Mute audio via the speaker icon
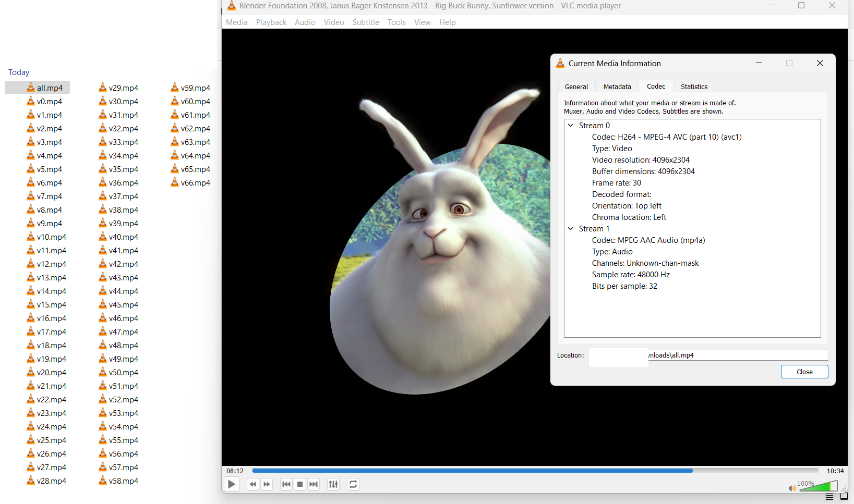854x504 pixels. pyautogui.click(x=792, y=488)
